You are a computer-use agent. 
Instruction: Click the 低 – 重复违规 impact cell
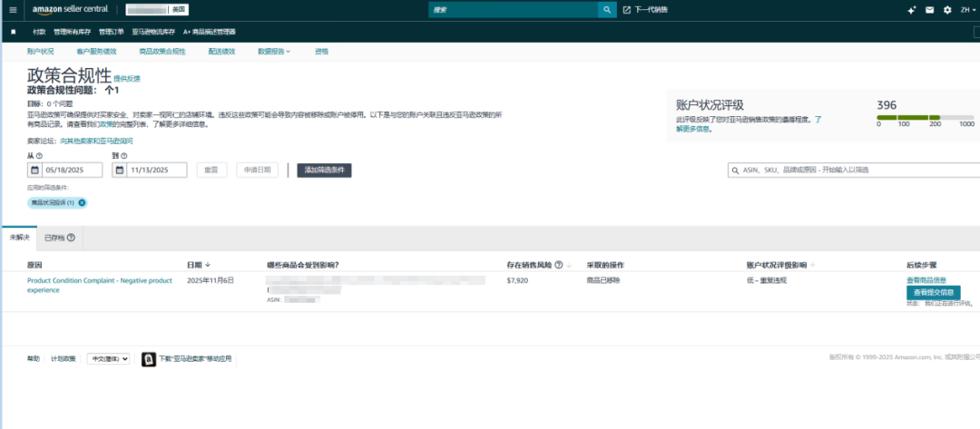(766, 281)
